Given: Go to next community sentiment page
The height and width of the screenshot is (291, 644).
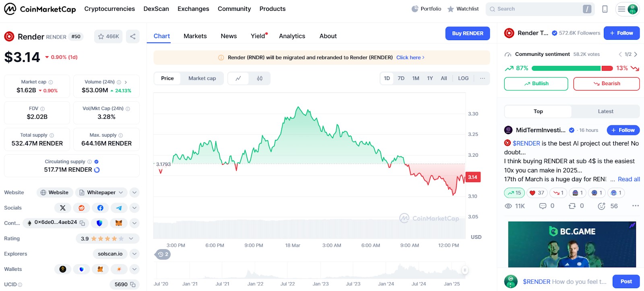Looking at the screenshot, I should click(x=636, y=54).
